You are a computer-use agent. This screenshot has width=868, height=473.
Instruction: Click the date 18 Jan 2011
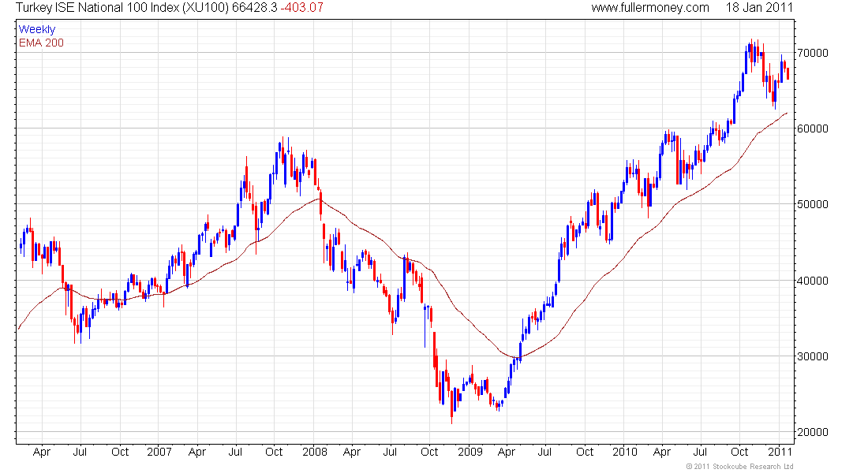click(759, 8)
